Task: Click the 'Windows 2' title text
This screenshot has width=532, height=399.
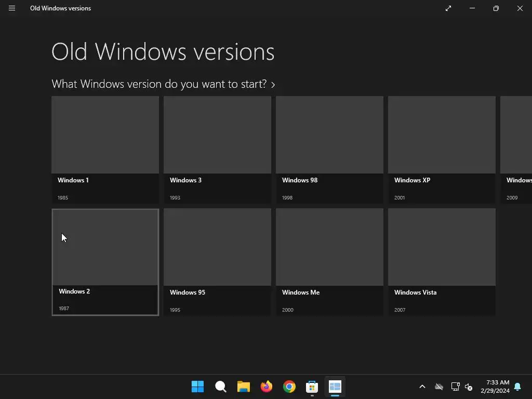Action: click(74, 291)
